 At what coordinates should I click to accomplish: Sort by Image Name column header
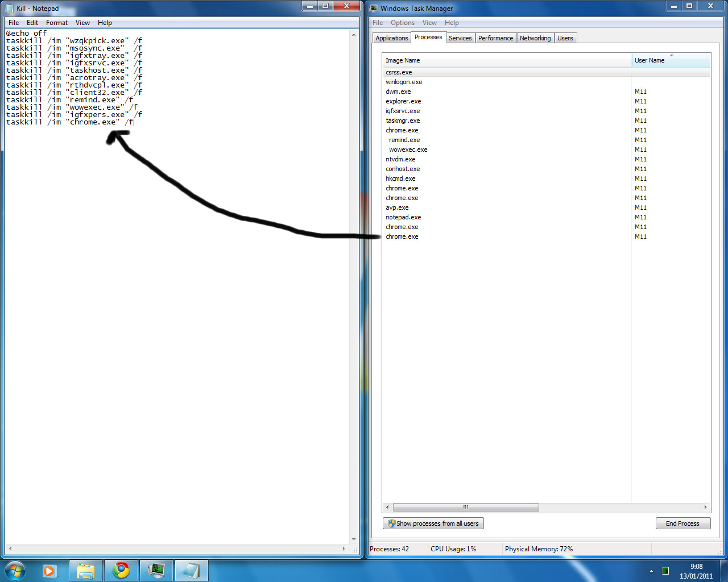pyautogui.click(x=507, y=60)
